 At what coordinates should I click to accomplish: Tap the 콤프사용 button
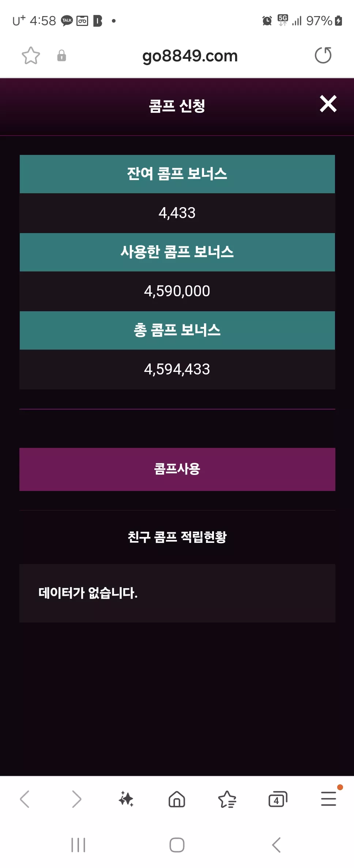(177, 469)
